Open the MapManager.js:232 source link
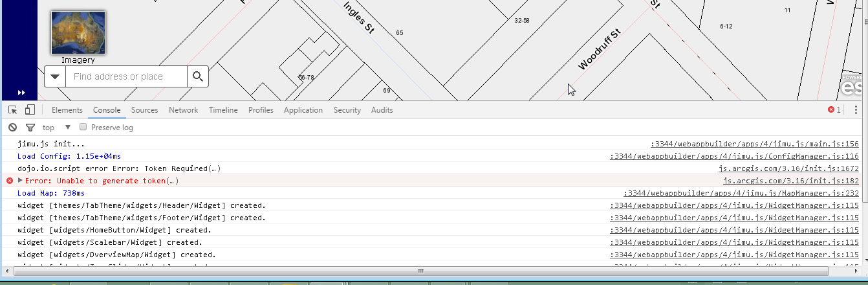 pos(741,193)
